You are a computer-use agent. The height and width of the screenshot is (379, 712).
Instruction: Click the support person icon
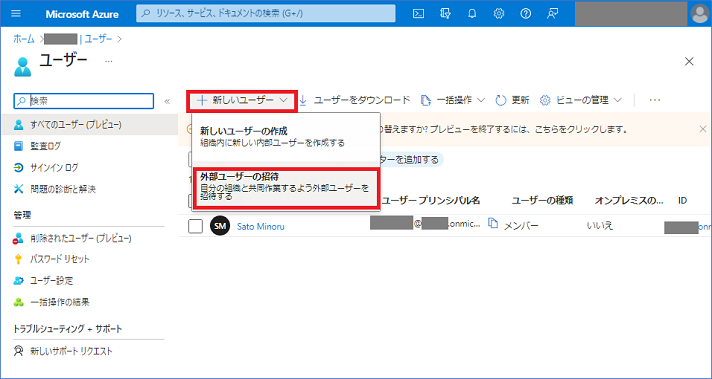point(18,351)
